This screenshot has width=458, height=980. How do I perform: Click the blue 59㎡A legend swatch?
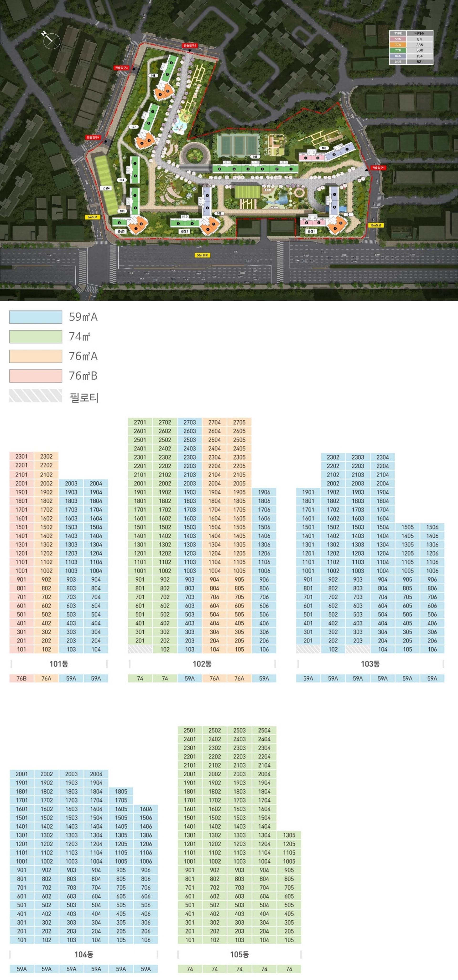pos(36,317)
